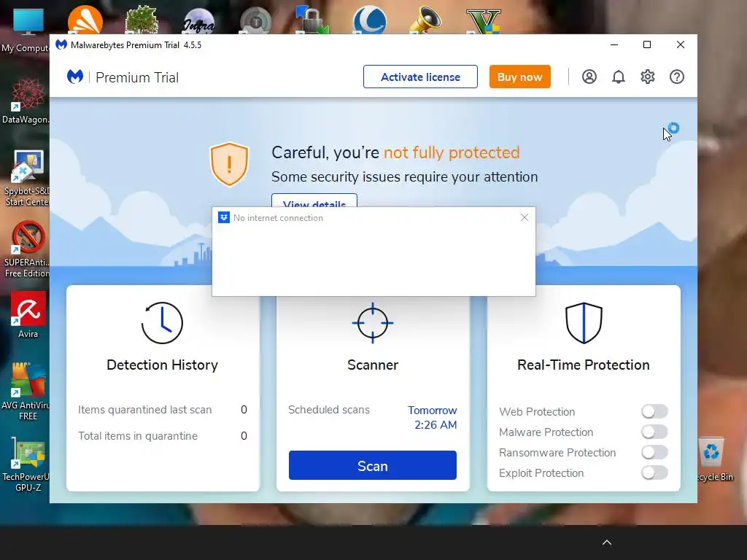Image resolution: width=747 pixels, height=560 pixels.
Task: Select the green V desktop icon
Action: (x=484, y=21)
